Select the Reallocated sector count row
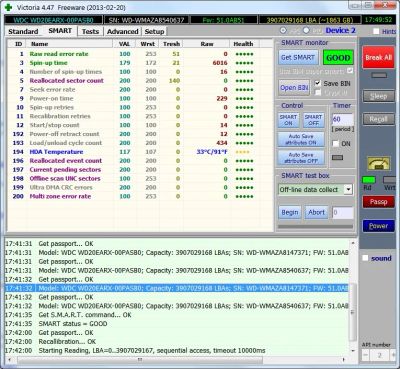The image size is (400, 369). (x=140, y=81)
